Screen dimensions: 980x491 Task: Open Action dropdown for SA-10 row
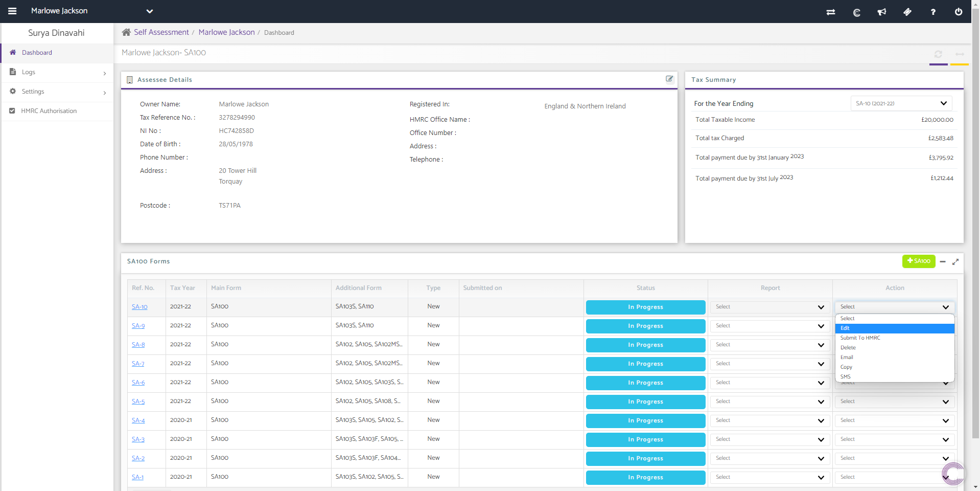pos(895,307)
